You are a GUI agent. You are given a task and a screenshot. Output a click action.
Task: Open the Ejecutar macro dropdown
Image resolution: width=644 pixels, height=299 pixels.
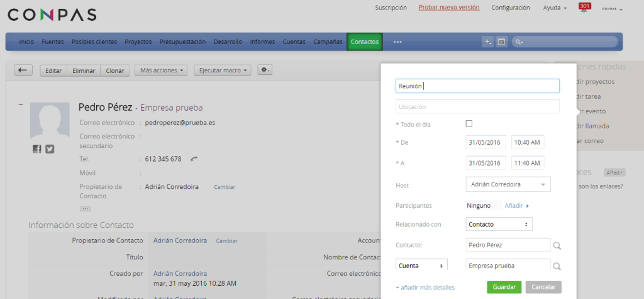click(223, 71)
